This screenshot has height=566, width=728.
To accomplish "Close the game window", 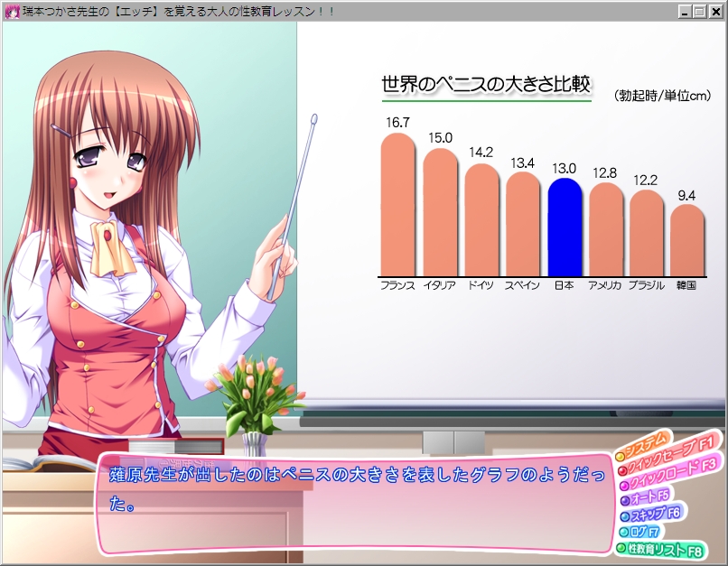I will coord(716,12).
